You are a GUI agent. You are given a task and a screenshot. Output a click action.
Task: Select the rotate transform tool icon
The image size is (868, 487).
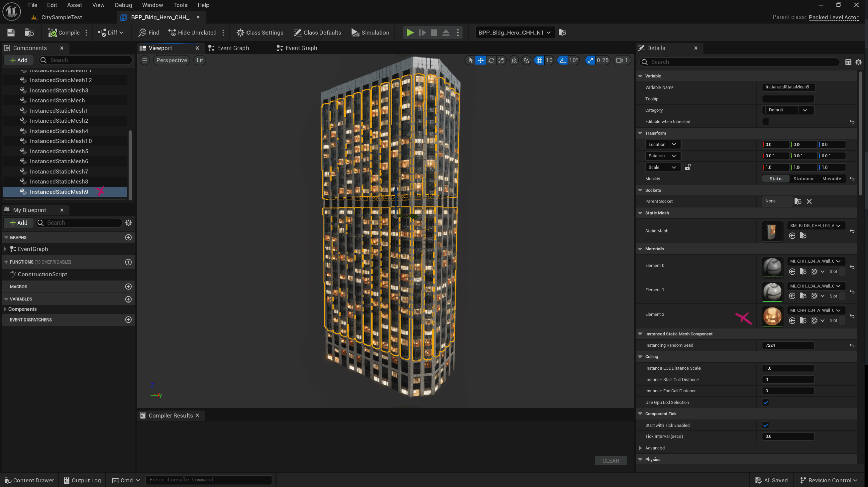(x=491, y=60)
